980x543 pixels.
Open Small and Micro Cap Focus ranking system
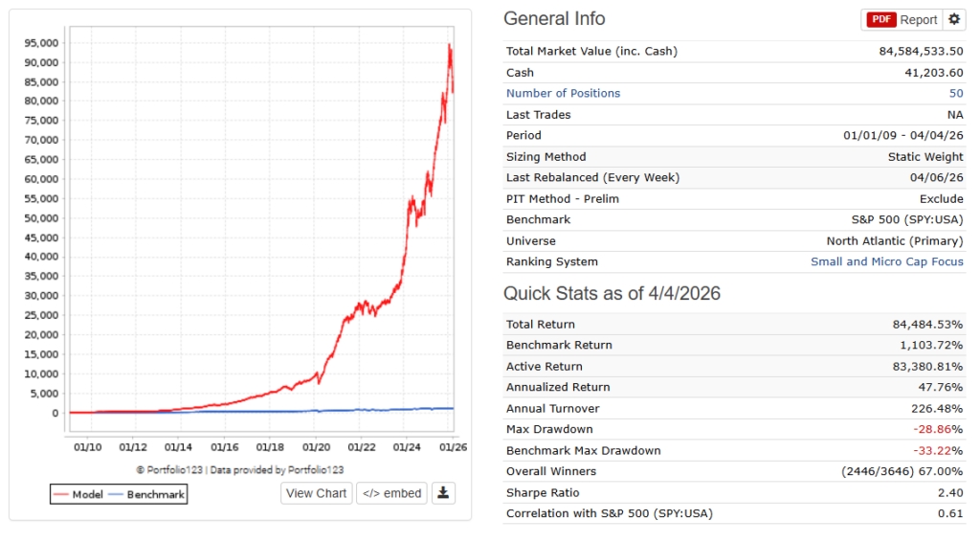(887, 262)
